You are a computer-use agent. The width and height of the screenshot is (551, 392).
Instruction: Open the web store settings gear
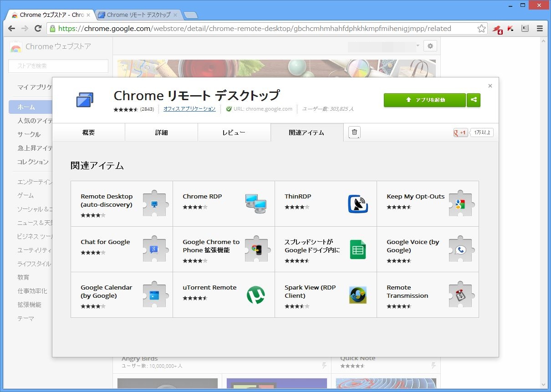point(430,46)
